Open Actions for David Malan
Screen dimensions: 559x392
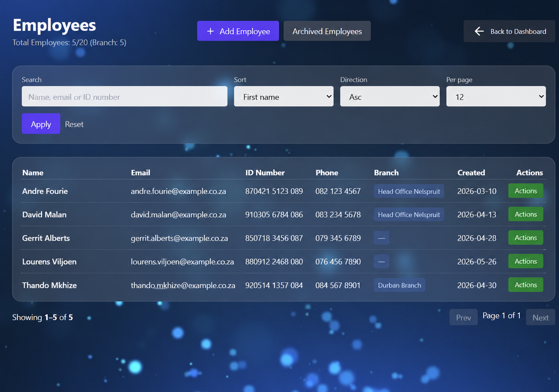(525, 214)
